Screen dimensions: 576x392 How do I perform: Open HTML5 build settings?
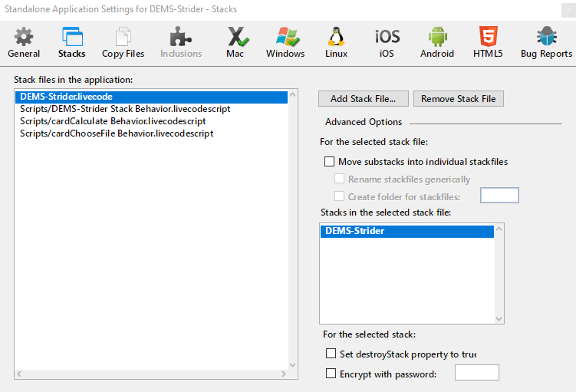tap(487, 42)
